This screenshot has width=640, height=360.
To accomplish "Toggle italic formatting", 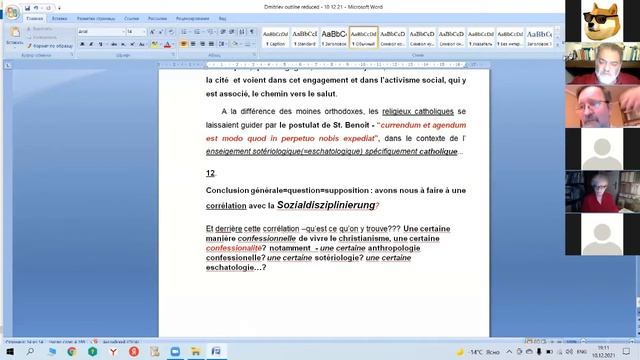I will pos(91,44).
